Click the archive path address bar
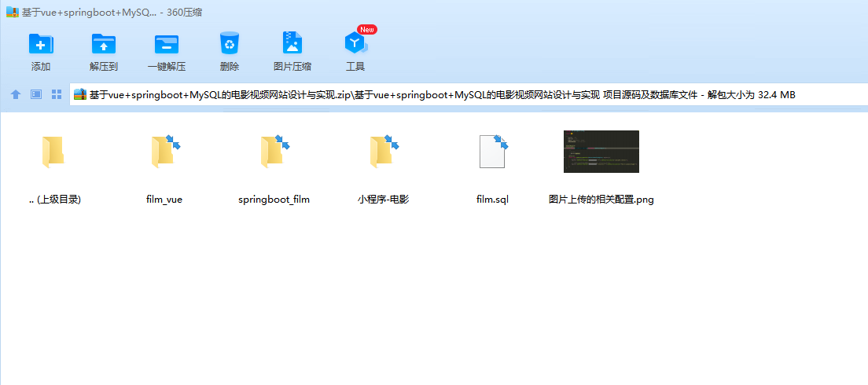Screen dimensions: 868x385 coord(469,94)
